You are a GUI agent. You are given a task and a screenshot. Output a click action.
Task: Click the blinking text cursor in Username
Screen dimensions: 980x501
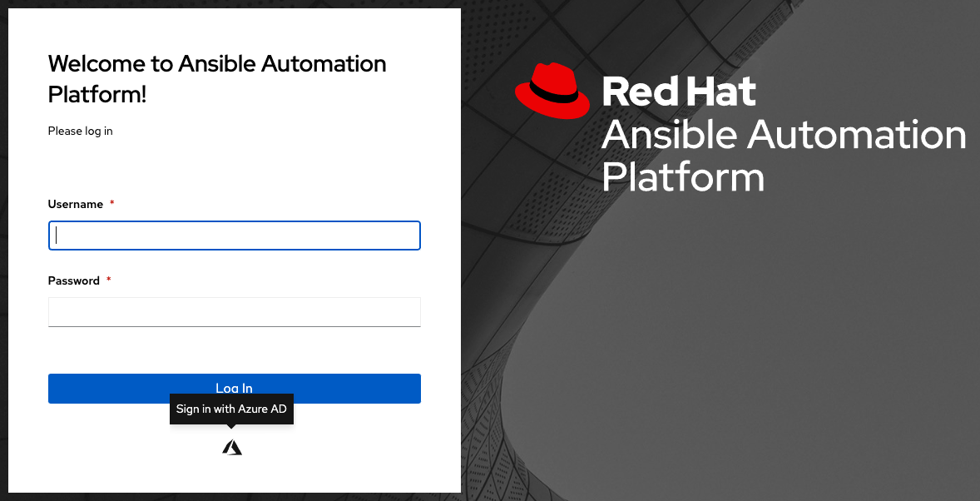tap(57, 236)
